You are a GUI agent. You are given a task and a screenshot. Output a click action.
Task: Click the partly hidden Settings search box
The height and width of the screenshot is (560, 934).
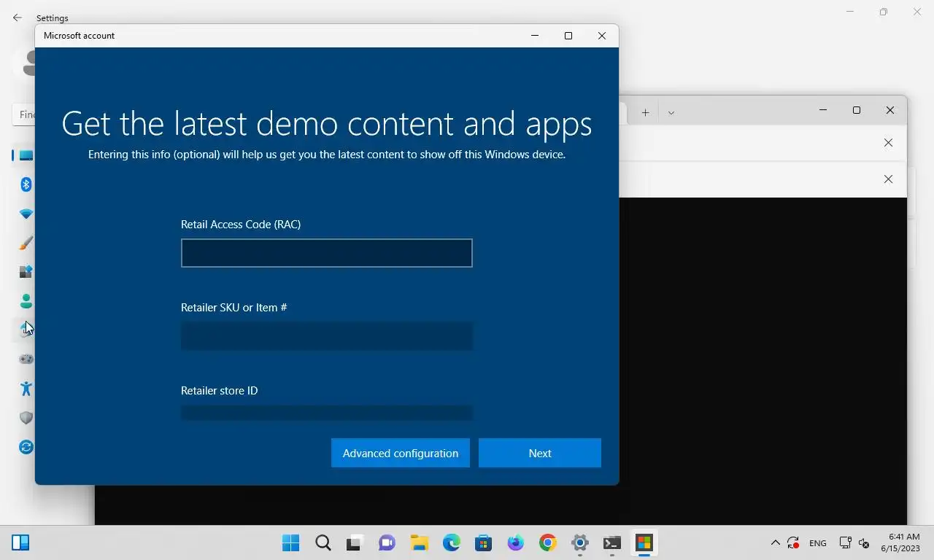point(24,114)
